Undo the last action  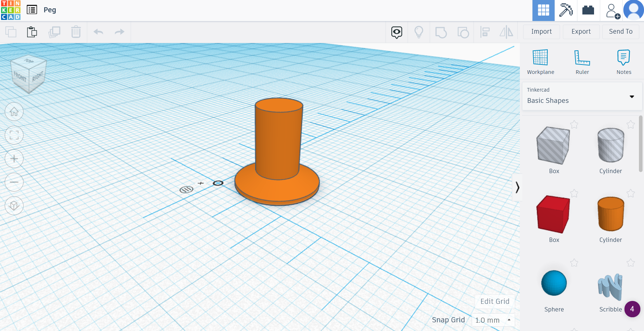click(98, 32)
